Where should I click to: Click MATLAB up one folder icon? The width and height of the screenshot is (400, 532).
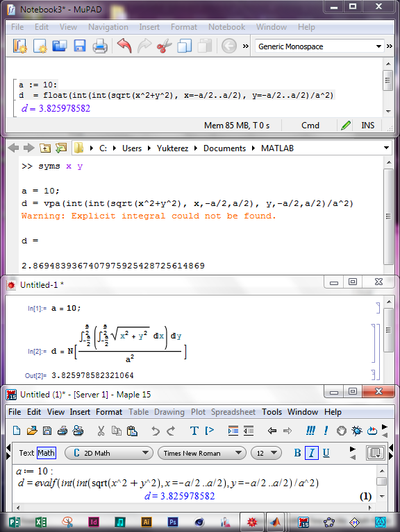coord(45,148)
